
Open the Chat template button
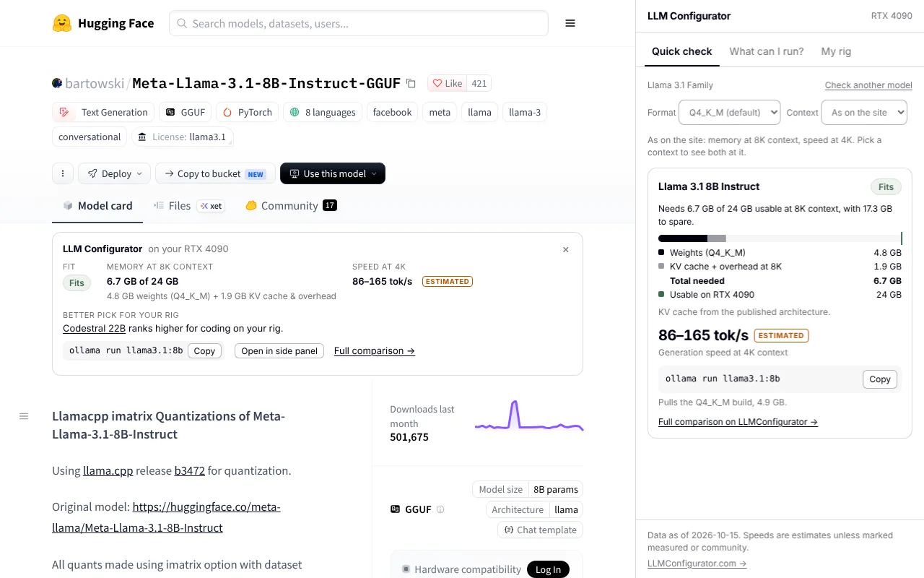(x=540, y=530)
